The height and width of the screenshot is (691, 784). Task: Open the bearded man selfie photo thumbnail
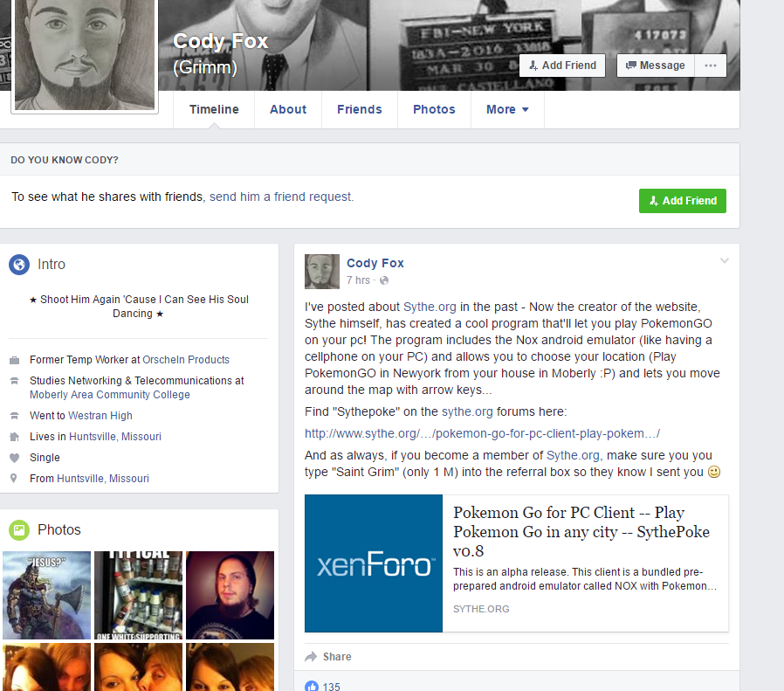click(x=230, y=596)
